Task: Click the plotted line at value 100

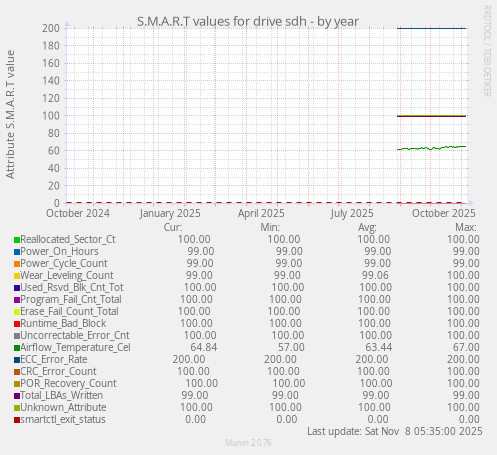Action: [x=432, y=116]
